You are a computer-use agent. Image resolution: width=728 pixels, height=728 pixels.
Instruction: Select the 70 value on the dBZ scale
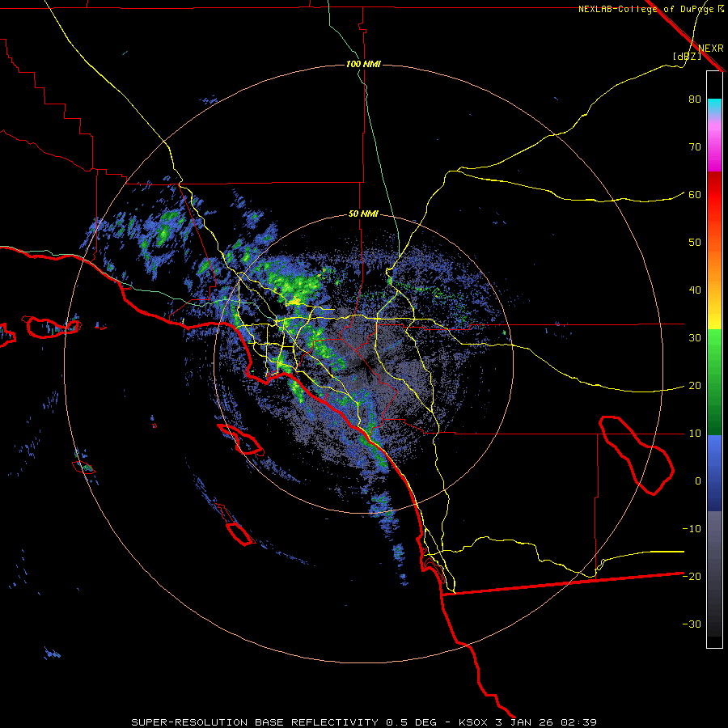click(695, 147)
